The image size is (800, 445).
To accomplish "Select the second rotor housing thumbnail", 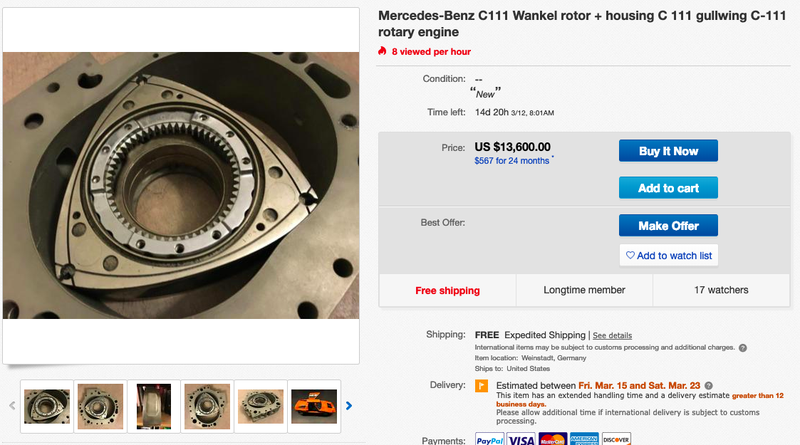I will pos(101,406).
